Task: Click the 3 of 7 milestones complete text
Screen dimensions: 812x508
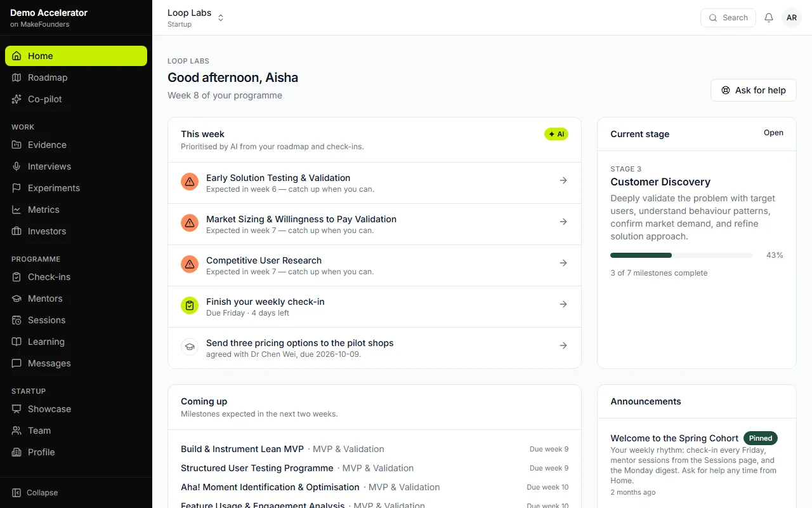Action: 659,273
